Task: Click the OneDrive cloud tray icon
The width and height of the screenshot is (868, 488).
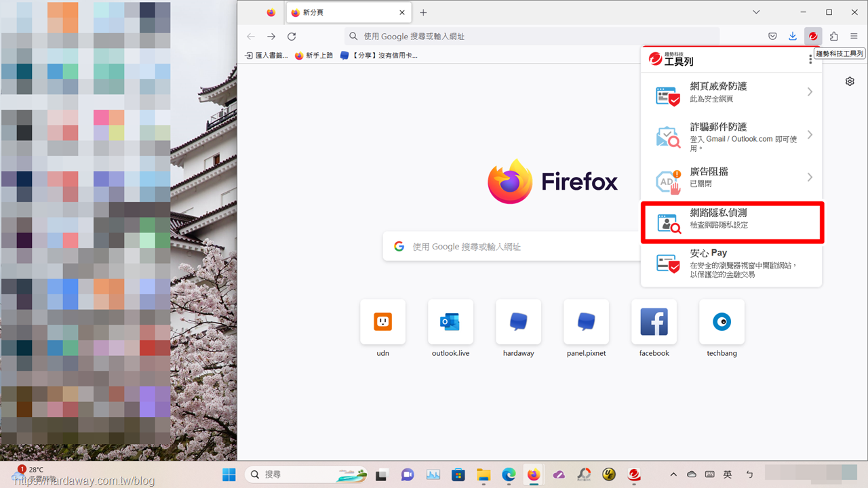Action: pyautogui.click(x=692, y=474)
